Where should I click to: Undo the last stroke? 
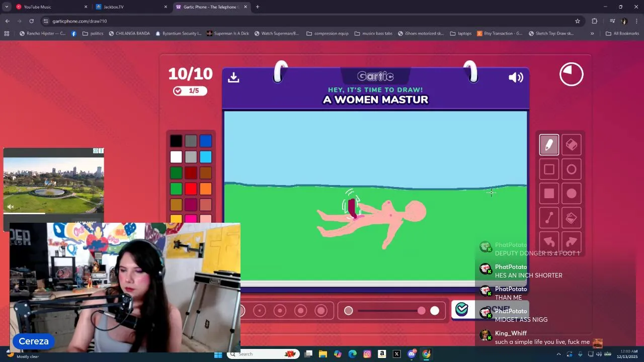pos(549,241)
